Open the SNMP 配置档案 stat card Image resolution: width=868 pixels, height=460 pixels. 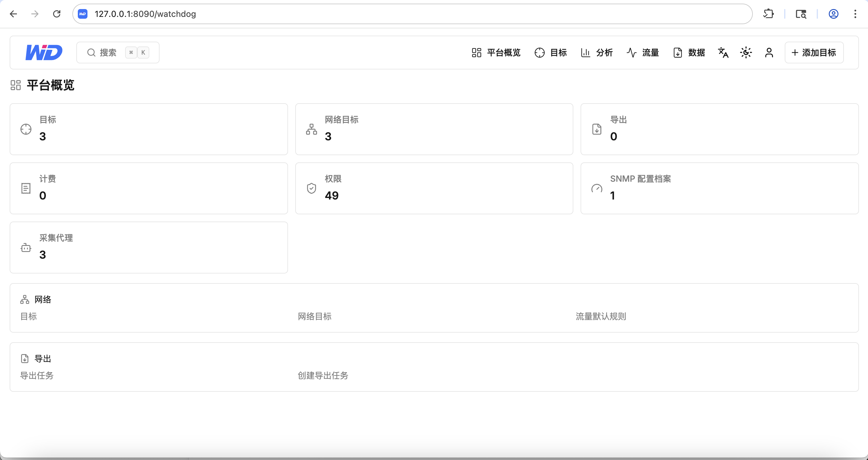(719, 189)
